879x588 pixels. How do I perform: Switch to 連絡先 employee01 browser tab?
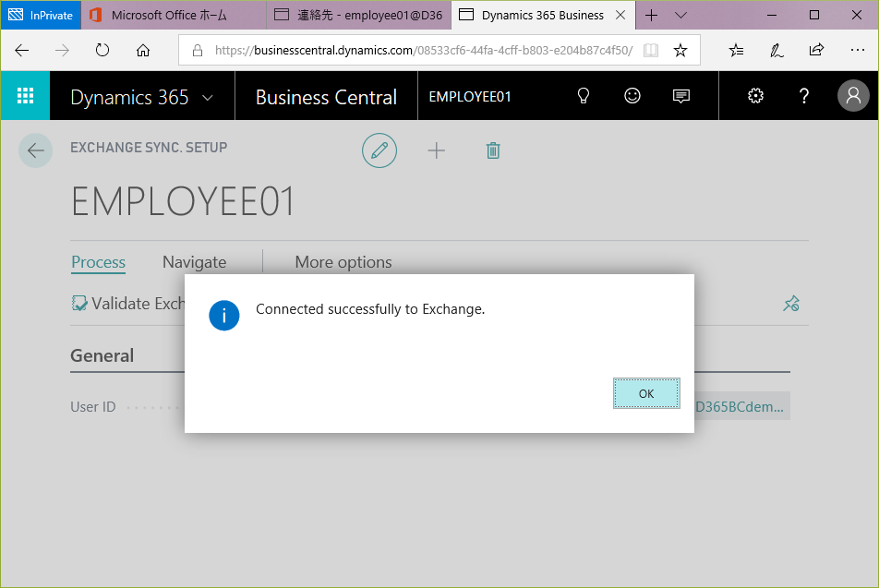359,15
